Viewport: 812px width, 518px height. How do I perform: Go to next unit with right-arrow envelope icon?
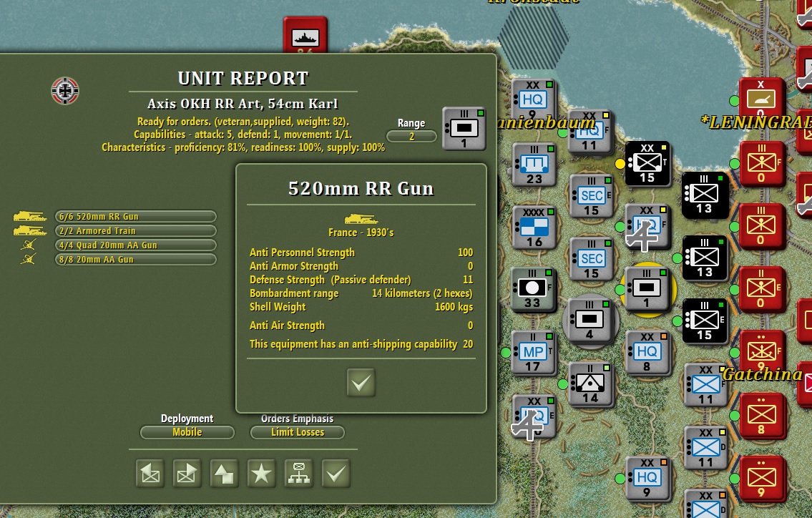click(x=187, y=474)
